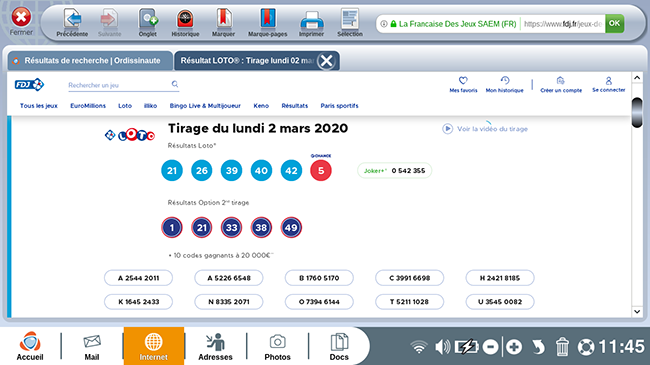Open the Loto menu item
This screenshot has height=365, width=650.
coord(125,106)
